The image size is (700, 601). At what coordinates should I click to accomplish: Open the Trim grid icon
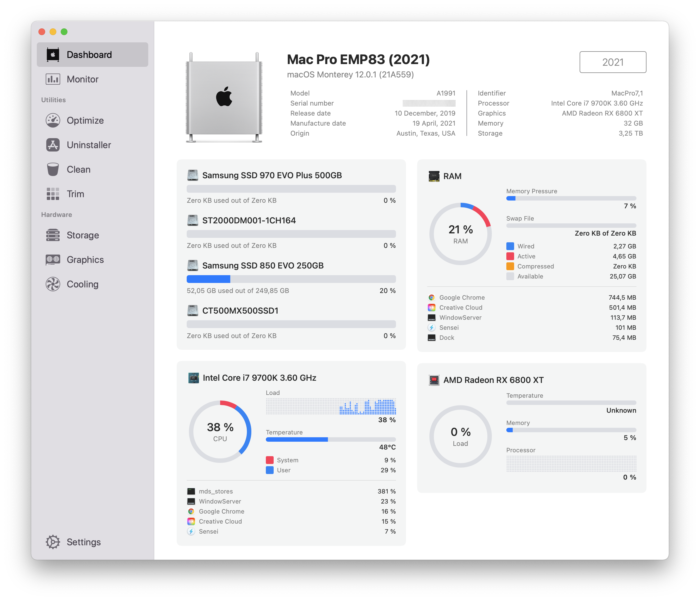coord(53,194)
